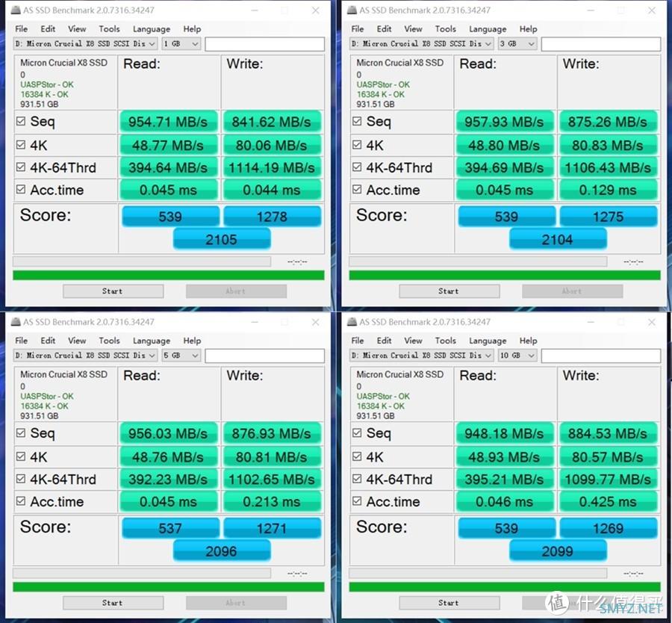Image resolution: width=672 pixels, height=623 pixels.
Task: Disable Acc.time test in the 5 GB window
Action: click(21, 500)
